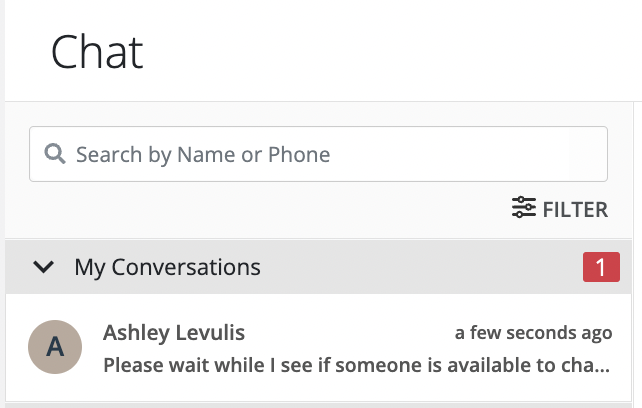Click the word 'Levulis' in the contact name

coord(208,333)
